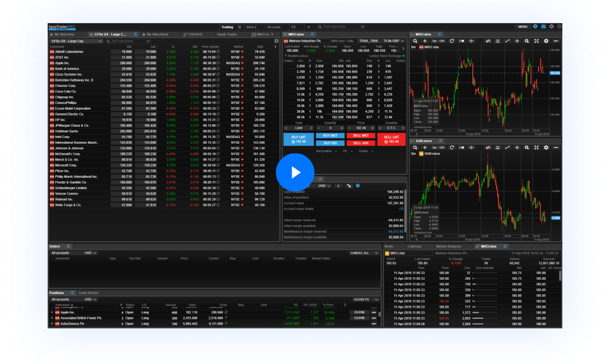Click the refresh icon in MRO:xlon chart toolbar
Screen dimensions: 610x364
(x=452, y=41)
